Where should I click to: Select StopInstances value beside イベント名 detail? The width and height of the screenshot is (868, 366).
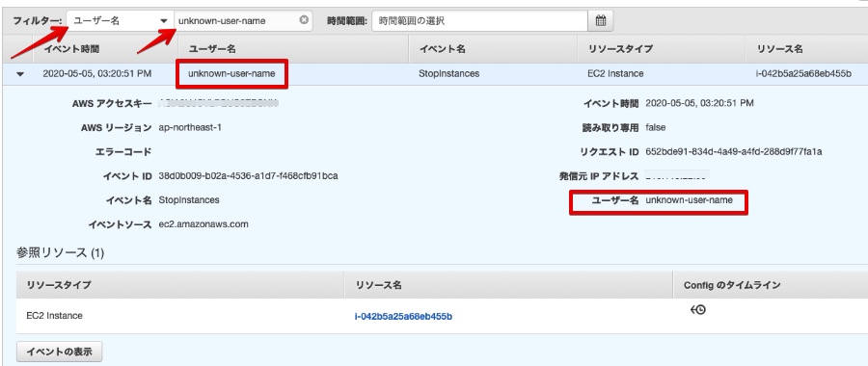pos(189,200)
